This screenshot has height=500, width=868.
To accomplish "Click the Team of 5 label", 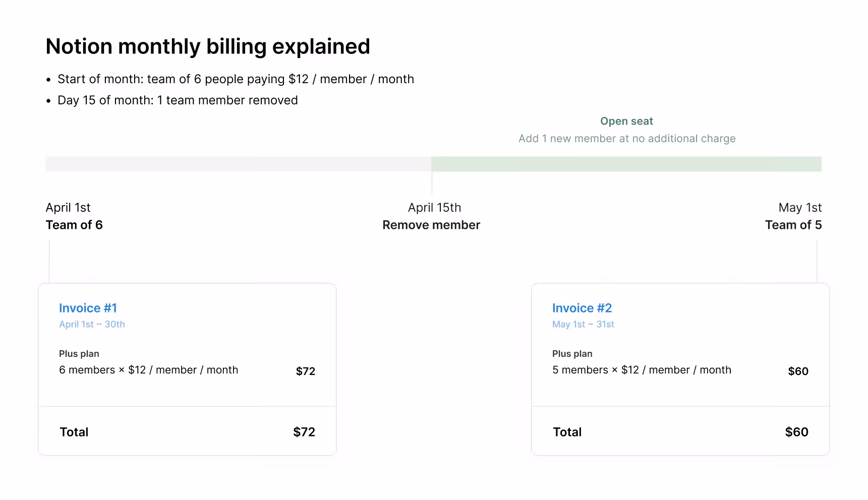I will click(x=793, y=225).
